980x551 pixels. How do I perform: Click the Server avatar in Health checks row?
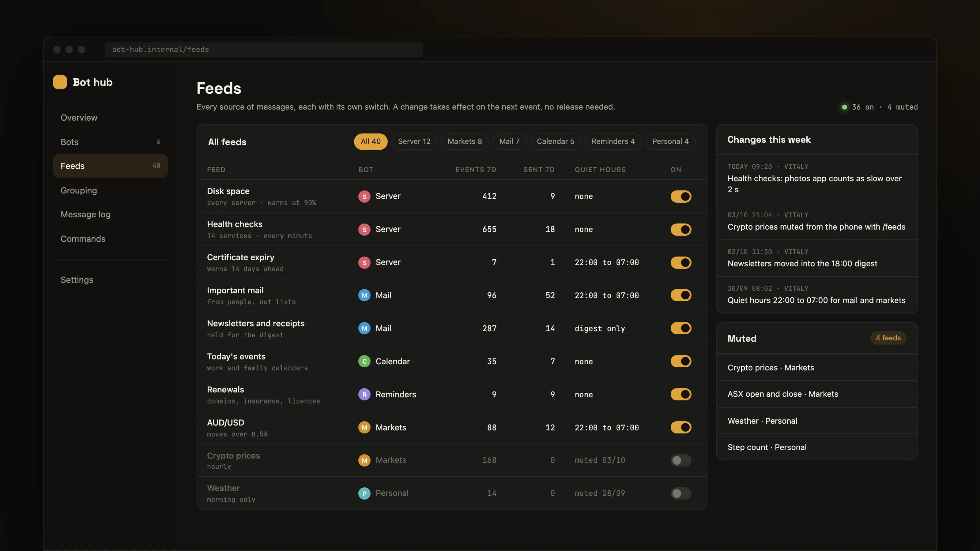pos(364,229)
